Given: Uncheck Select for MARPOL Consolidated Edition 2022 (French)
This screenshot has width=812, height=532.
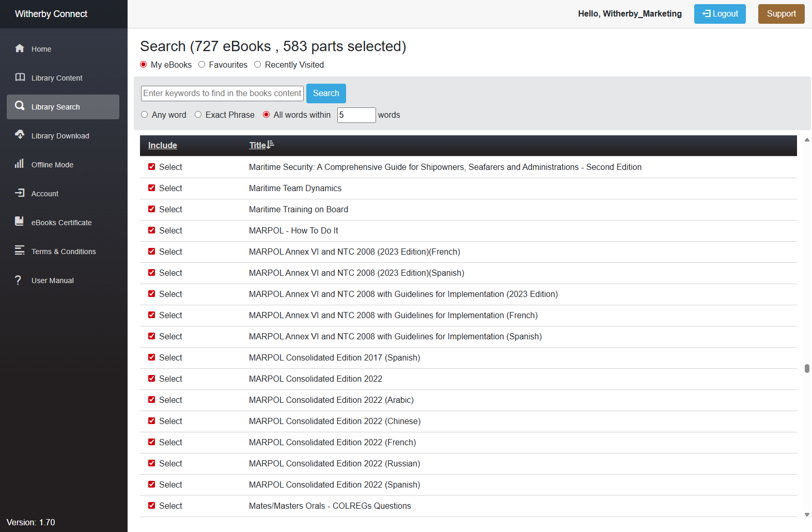Looking at the screenshot, I should tap(152, 442).
